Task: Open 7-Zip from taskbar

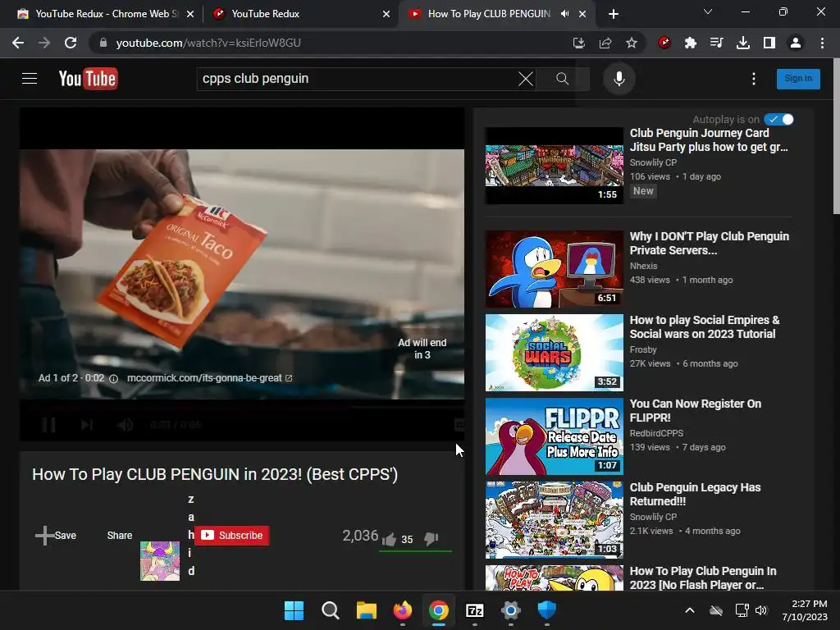Action: point(475,610)
